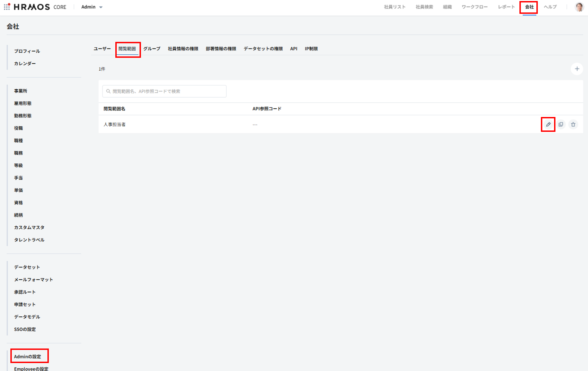Open the グループ tab
This screenshot has width=588, height=371.
[x=152, y=49]
